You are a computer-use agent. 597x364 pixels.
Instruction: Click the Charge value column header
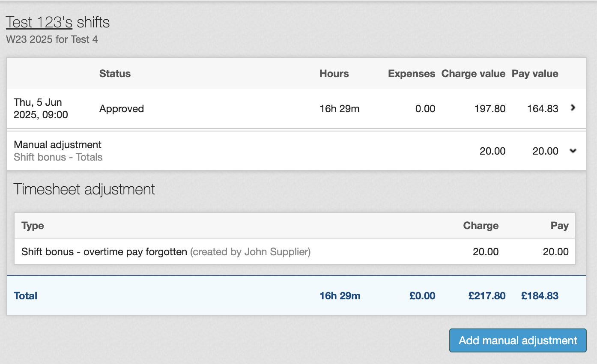(x=473, y=74)
